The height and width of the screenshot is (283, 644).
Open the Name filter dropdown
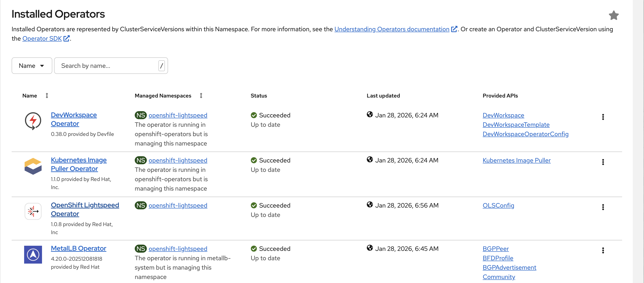click(x=32, y=65)
